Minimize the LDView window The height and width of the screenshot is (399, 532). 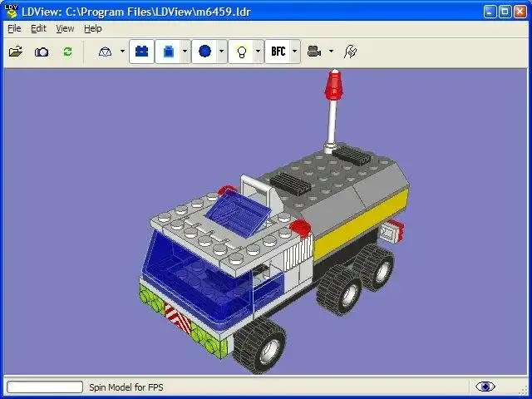(490, 12)
